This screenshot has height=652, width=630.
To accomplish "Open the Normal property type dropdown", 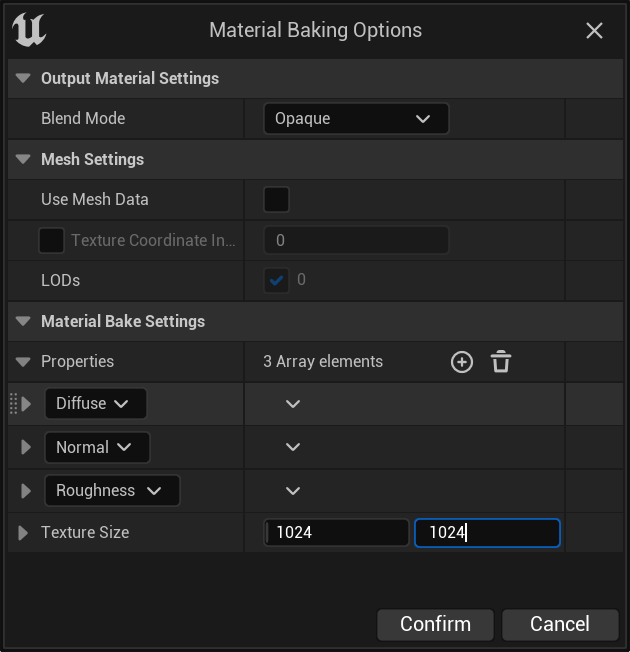I will point(97,448).
